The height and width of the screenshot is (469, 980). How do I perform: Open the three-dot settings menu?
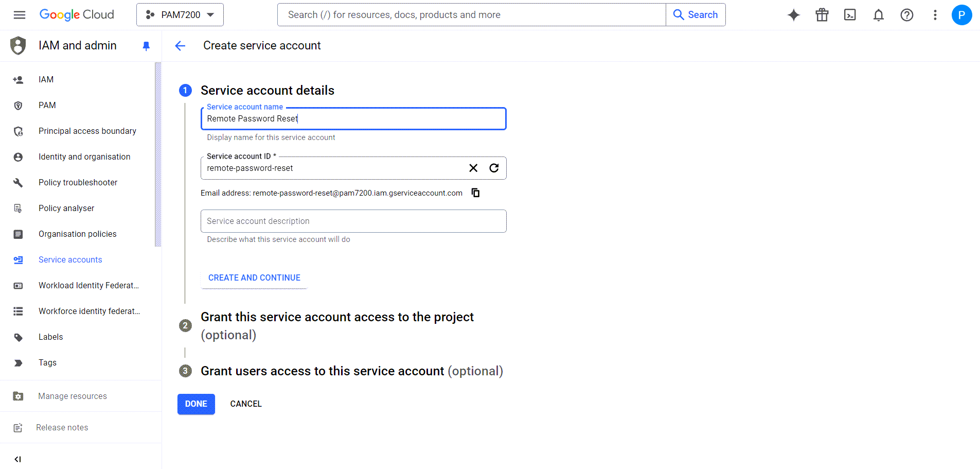[935, 15]
